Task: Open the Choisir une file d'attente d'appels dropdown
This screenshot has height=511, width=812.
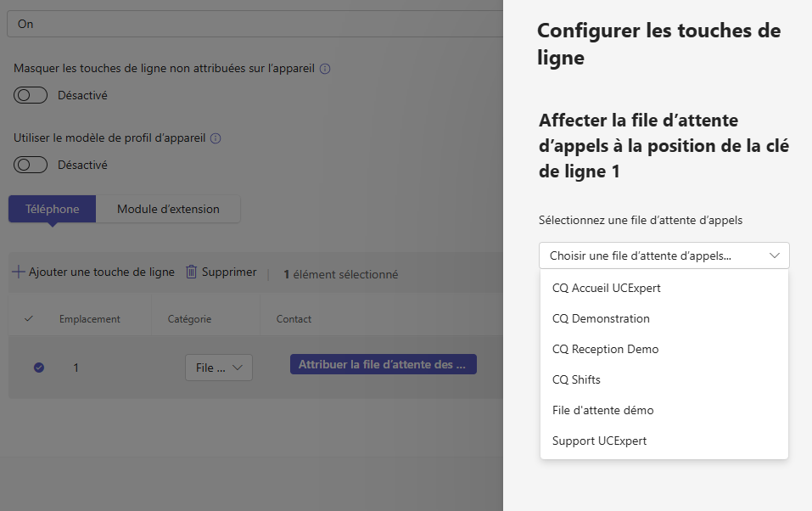Action: tap(664, 255)
